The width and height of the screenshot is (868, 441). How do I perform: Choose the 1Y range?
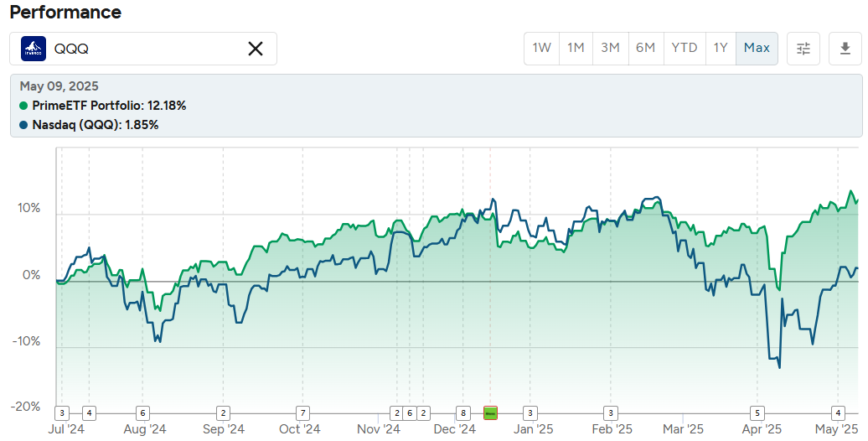pyautogui.click(x=721, y=48)
